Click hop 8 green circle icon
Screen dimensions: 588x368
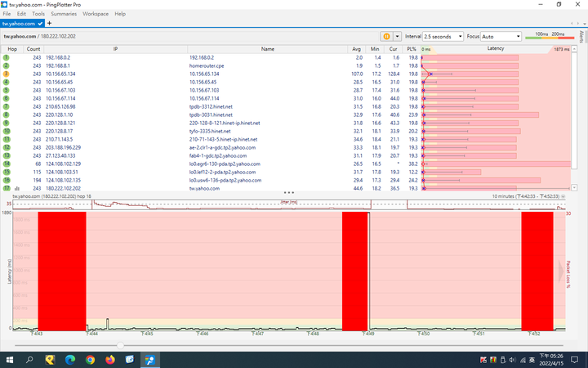coord(6,115)
